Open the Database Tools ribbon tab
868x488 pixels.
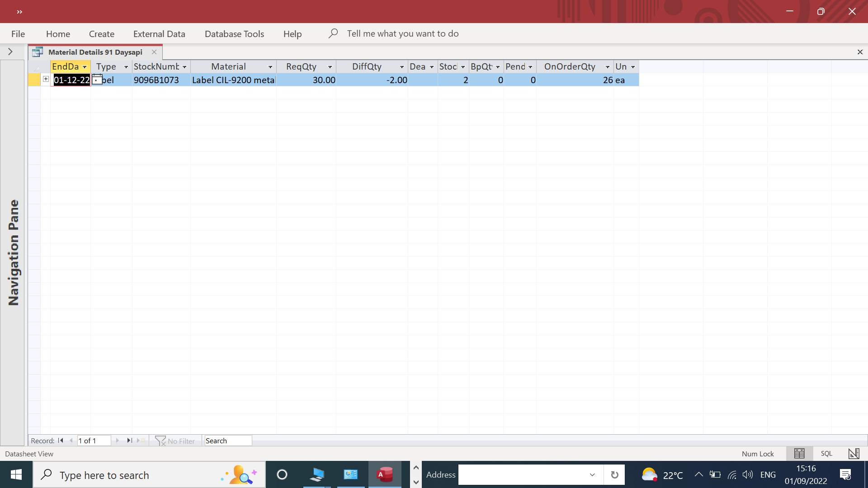(234, 34)
